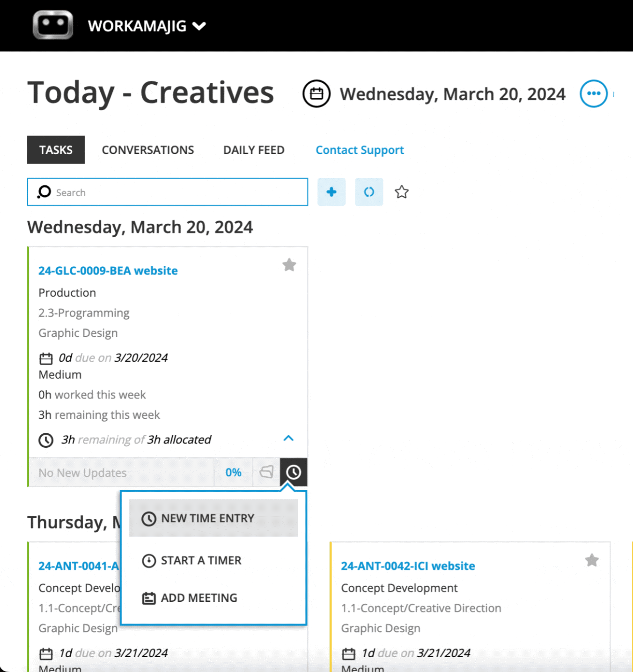The width and height of the screenshot is (633, 672).
Task: Collapse the 3h allocated details chevron
Action: coord(289,438)
